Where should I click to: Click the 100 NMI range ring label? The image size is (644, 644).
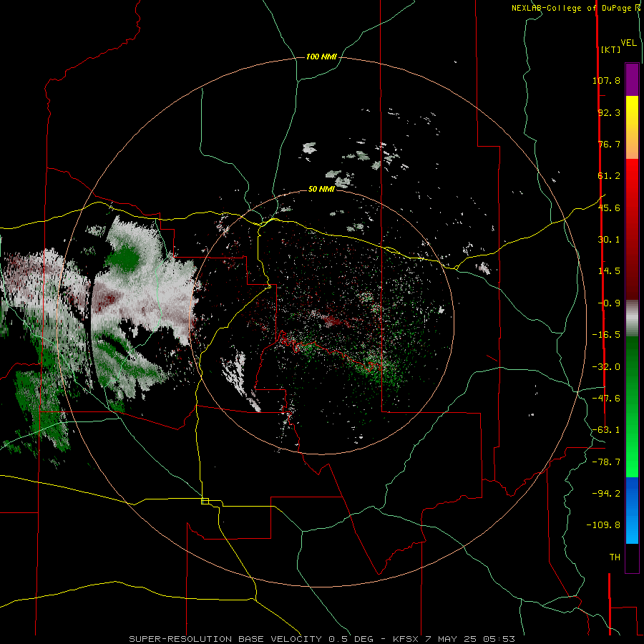[321, 57]
